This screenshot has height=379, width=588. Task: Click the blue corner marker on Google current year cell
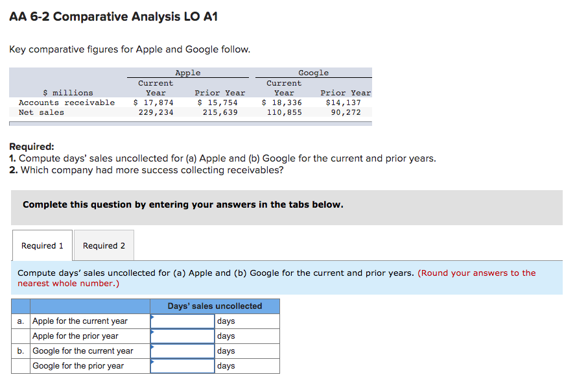152,347
